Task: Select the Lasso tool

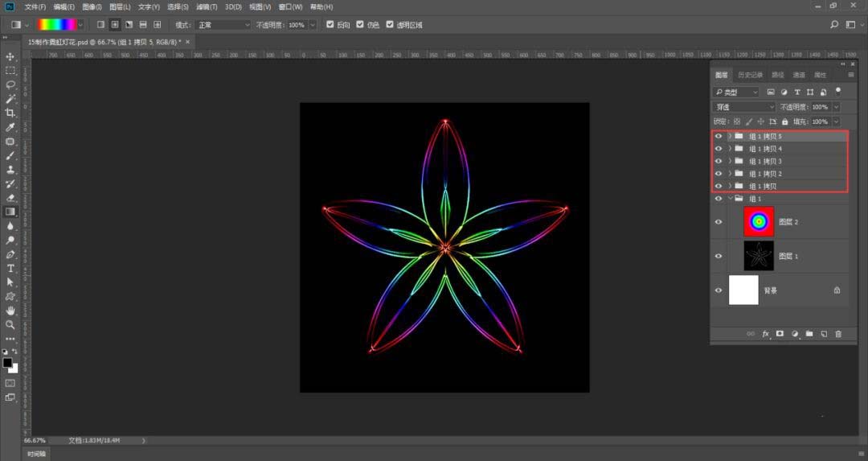Action: 10,84
